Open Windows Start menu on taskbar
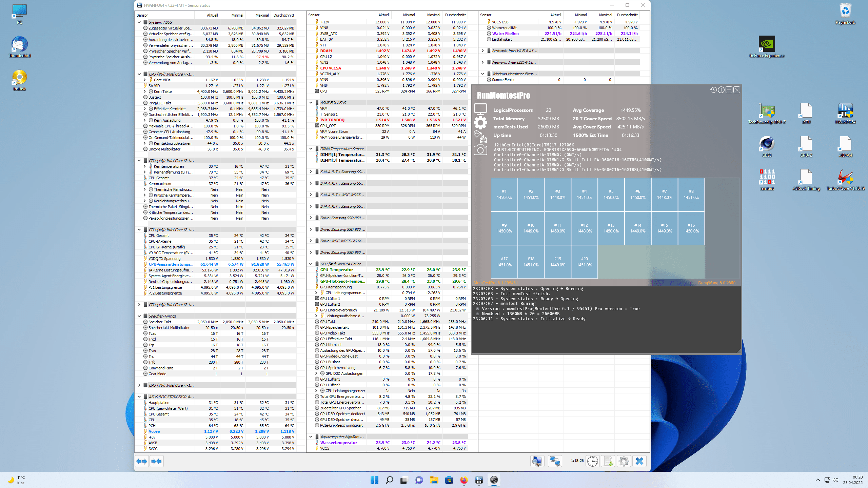868x488 pixels. pos(374,480)
